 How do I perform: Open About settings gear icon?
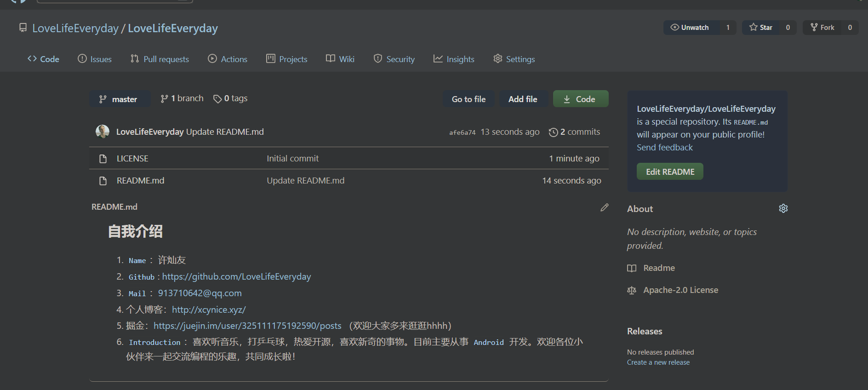click(783, 208)
